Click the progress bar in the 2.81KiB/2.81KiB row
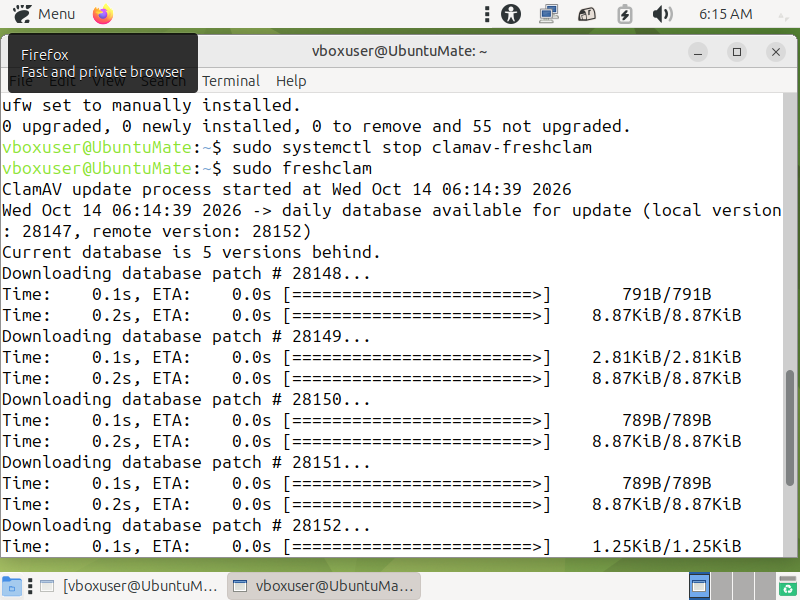800x600 pixels. [x=417, y=357]
